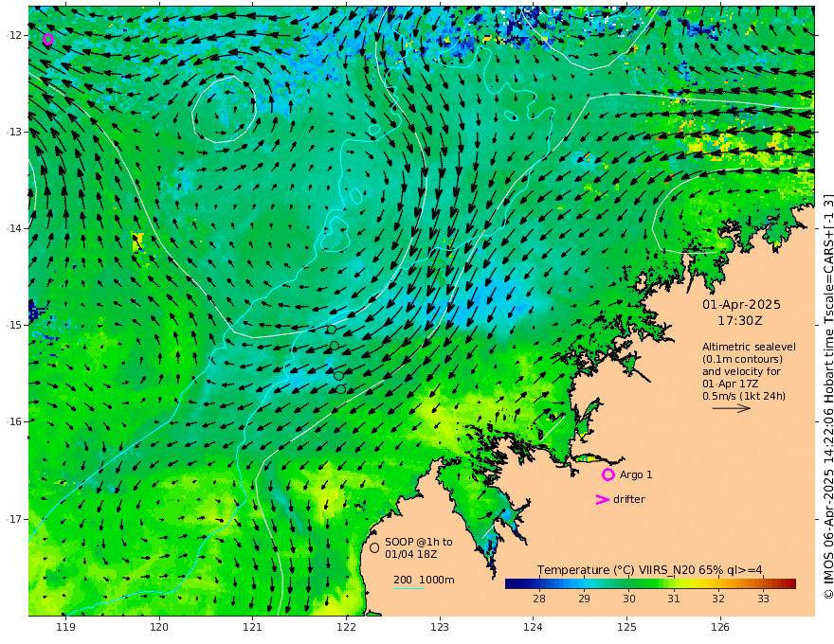Click the longitude axis label '124'
This screenshot has width=834, height=644.
point(533,627)
